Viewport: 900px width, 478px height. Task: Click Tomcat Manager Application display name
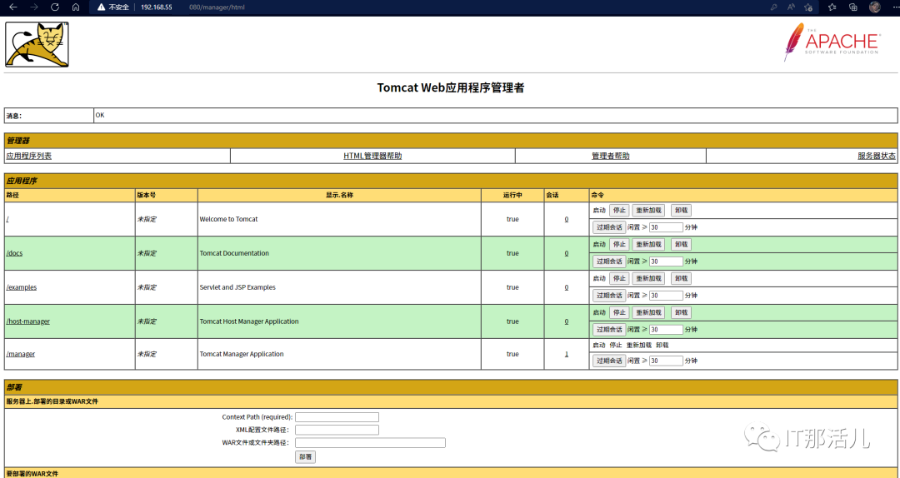click(x=242, y=354)
